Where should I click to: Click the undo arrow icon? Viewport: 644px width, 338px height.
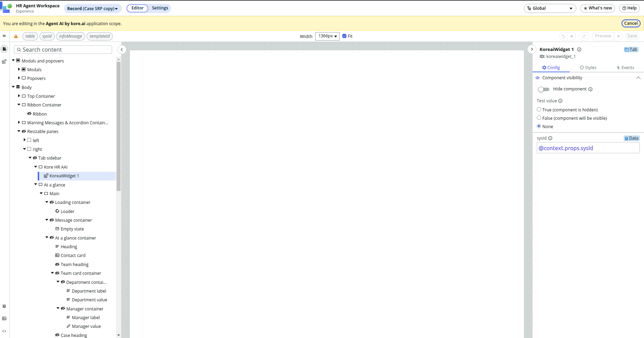tap(563, 36)
